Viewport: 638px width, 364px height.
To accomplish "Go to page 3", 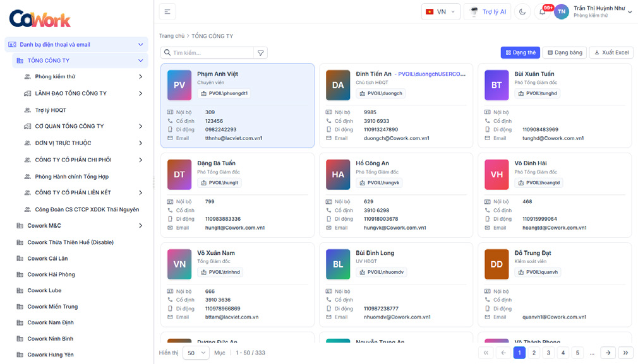I will coord(548,353).
